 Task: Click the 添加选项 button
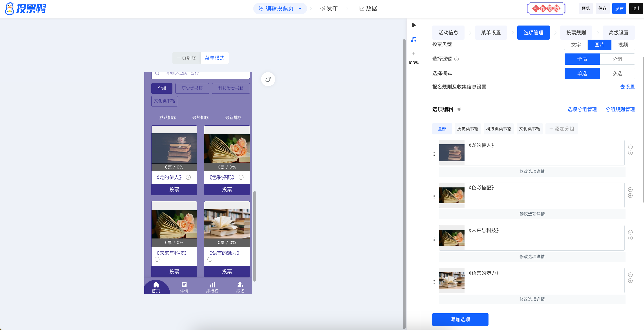pyautogui.click(x=460, y=319)
